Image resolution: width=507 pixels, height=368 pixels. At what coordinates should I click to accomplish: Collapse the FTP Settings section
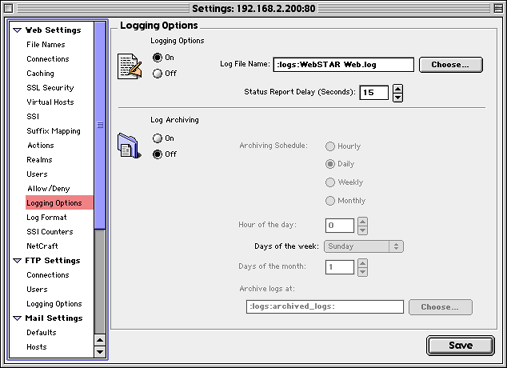click(17, 261)
